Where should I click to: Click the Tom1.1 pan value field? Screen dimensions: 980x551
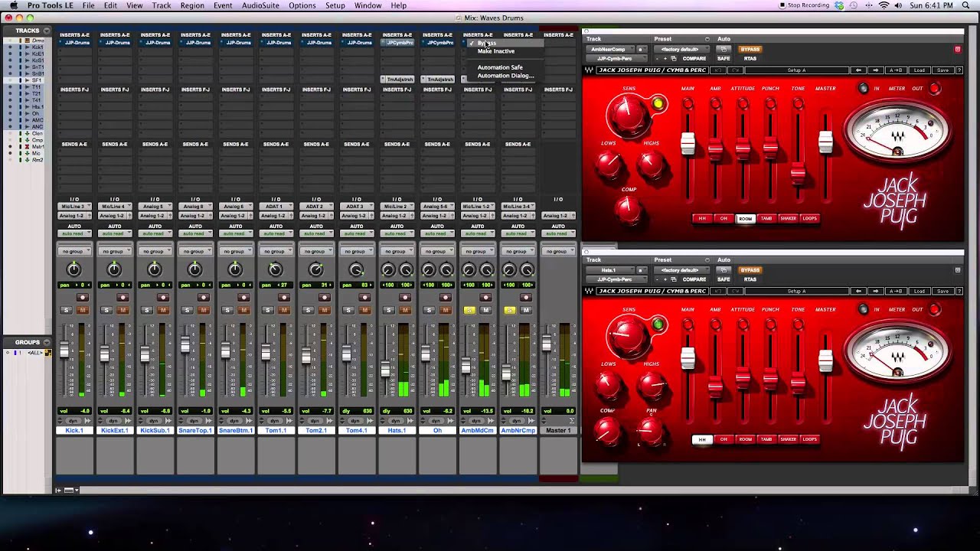point(276,285)
